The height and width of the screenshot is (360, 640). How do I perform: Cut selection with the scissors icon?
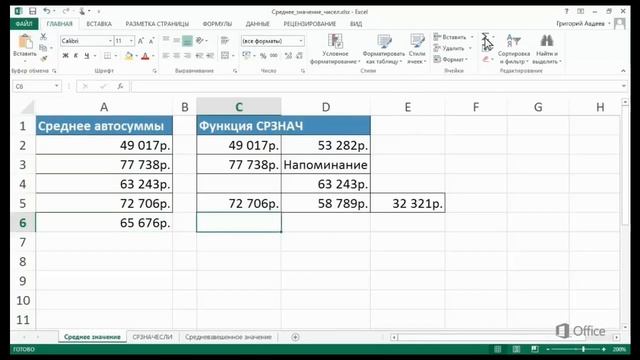43,37
